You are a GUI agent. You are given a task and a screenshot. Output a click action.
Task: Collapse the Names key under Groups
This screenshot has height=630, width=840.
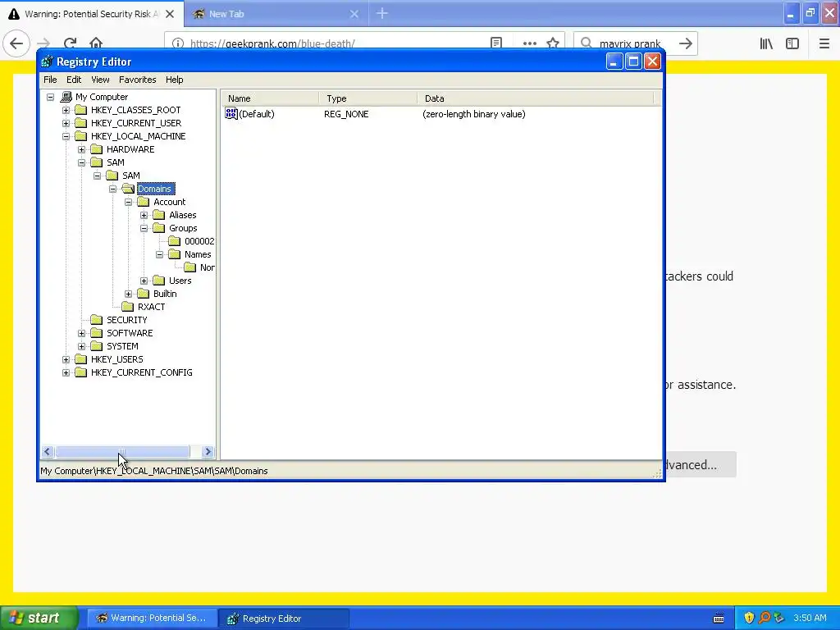tap(159, 254)
